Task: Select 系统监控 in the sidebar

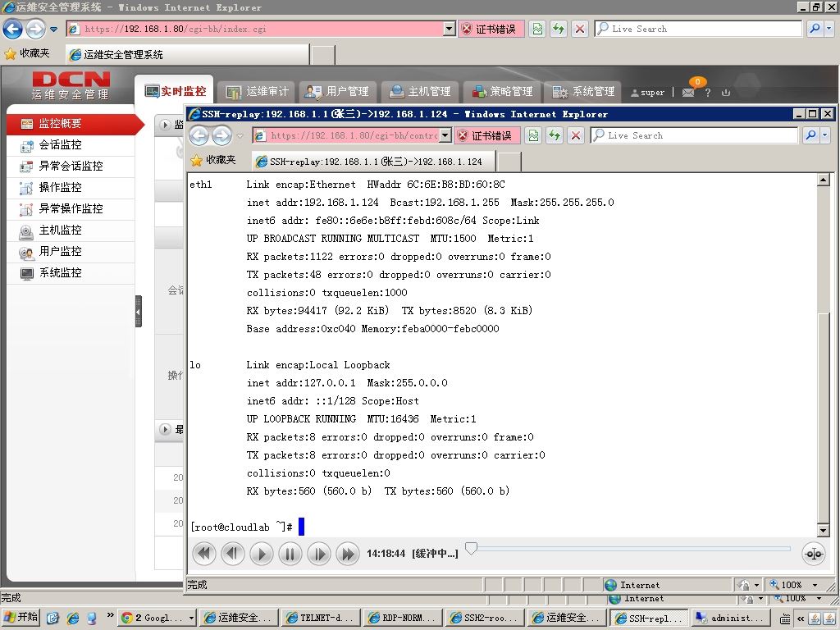Action: [x=71, y=273]
